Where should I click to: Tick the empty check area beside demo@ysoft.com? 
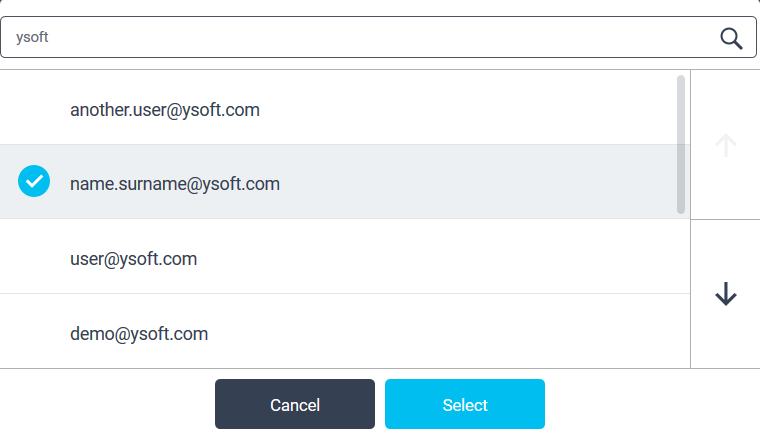pos(34,331)
